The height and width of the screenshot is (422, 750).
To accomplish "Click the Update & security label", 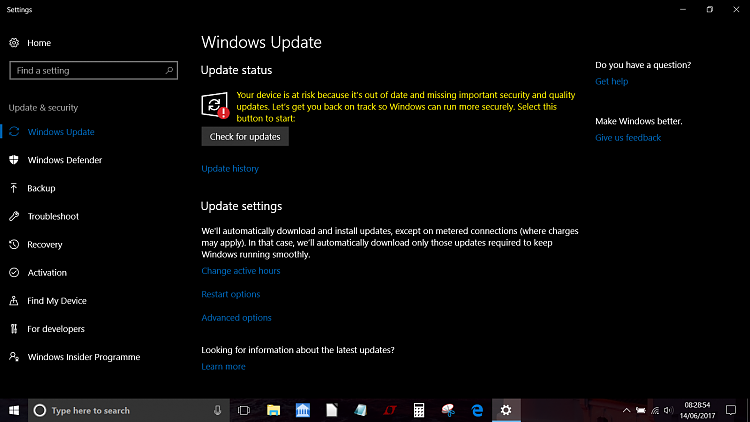I will [43, 108].
